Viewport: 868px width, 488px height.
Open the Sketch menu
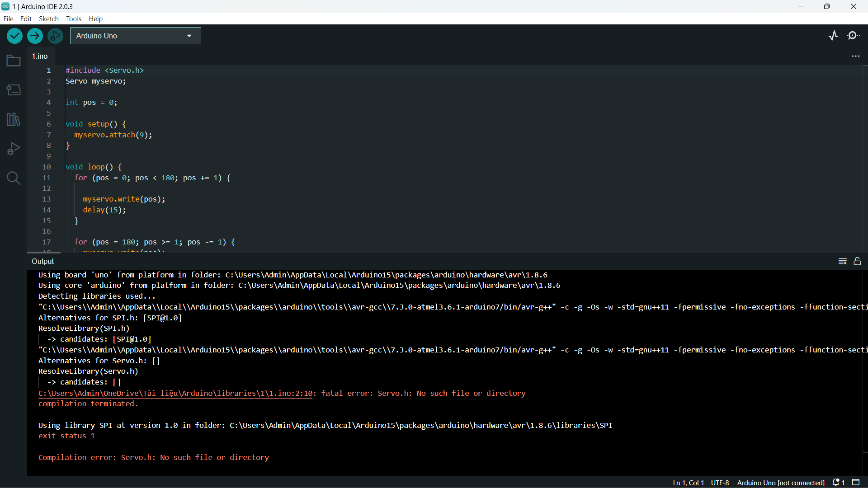click(x=48, y=19)
